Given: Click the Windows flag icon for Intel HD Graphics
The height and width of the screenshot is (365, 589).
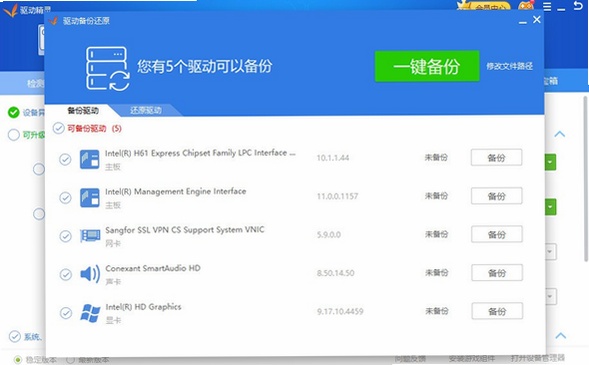Looking at the screenshot, I should coord(91,313).
